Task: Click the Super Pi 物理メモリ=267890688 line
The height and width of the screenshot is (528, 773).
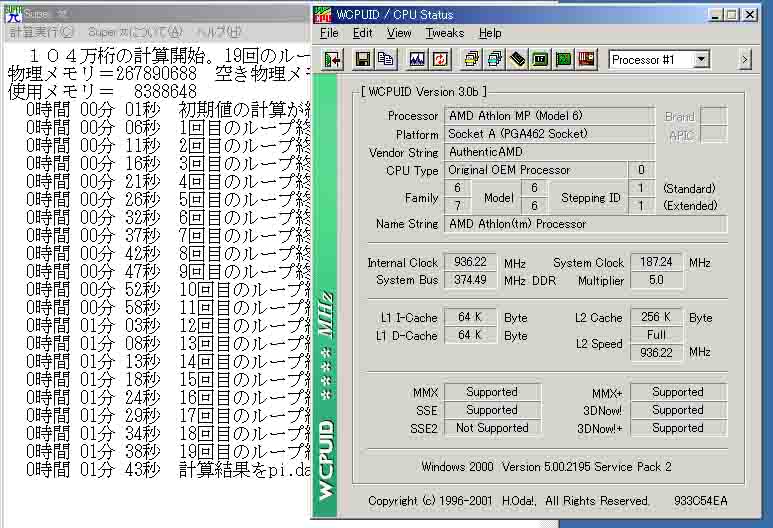Action: tap(159, 73)
